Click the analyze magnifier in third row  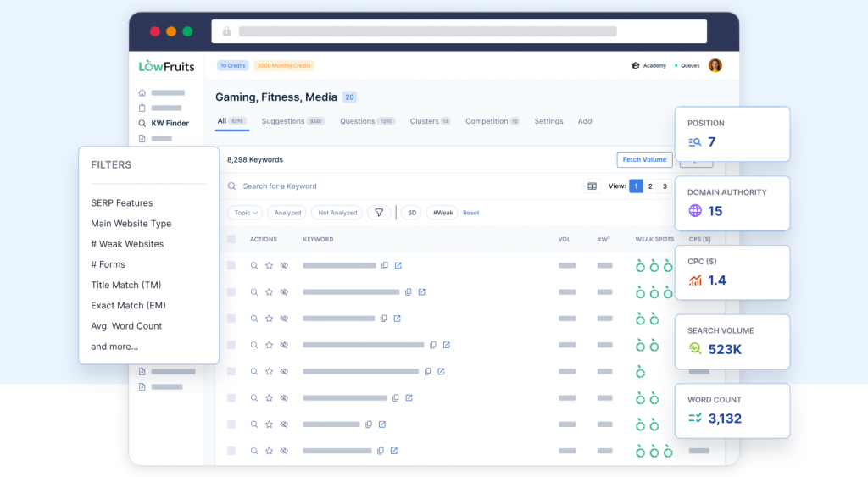254,319
